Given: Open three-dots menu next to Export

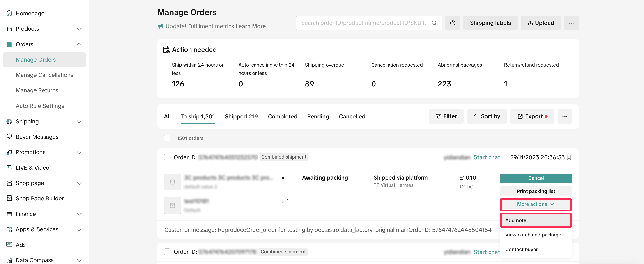Looking at the screenshot, I should (x=564, y=116).
